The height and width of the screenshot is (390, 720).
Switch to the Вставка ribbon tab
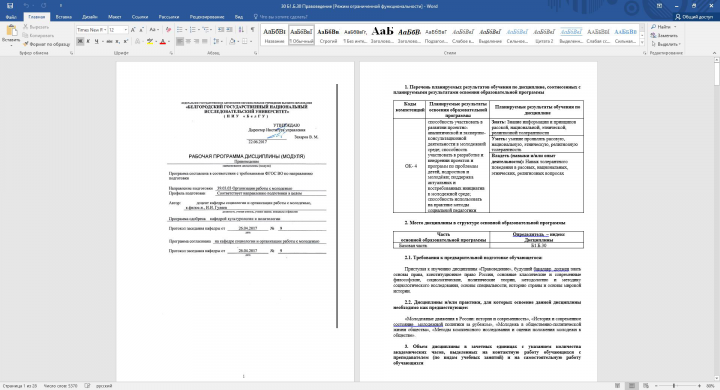click(63, 17)
